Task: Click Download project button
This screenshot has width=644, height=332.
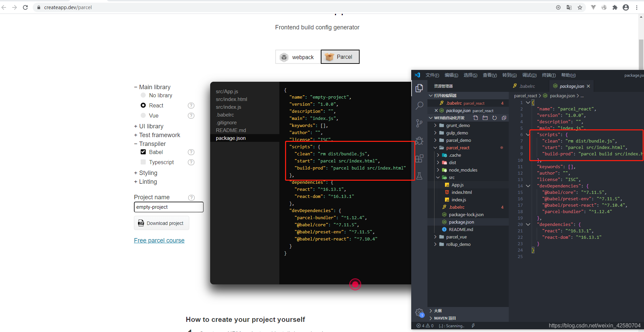Action: (162, 223)
